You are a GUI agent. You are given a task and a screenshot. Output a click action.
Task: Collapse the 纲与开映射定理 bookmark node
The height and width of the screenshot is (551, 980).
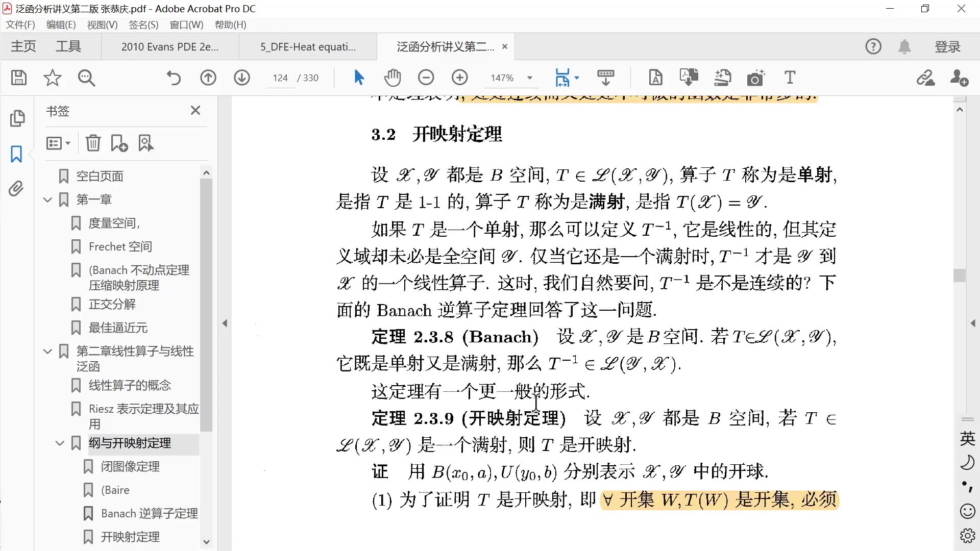point(60,443)
